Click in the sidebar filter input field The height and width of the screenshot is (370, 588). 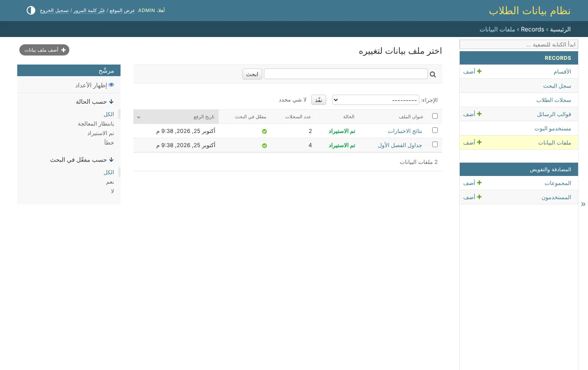[x=519, y=44]
